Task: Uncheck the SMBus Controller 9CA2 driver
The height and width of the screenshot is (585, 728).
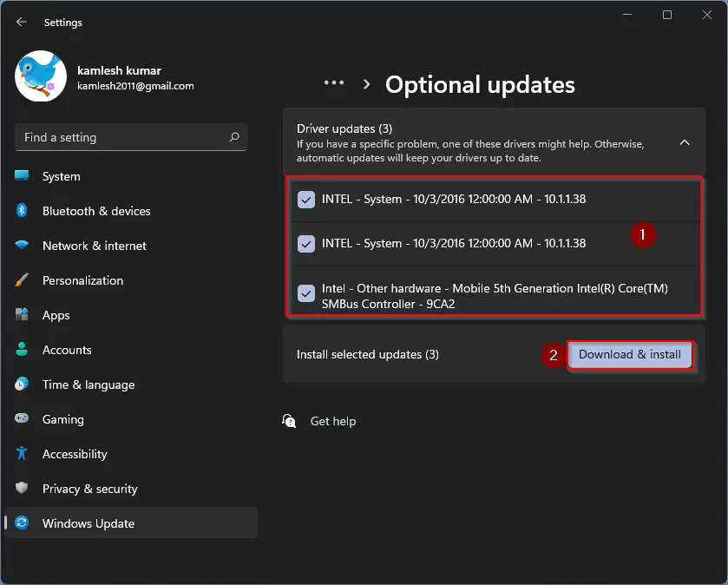Action: 306,293
